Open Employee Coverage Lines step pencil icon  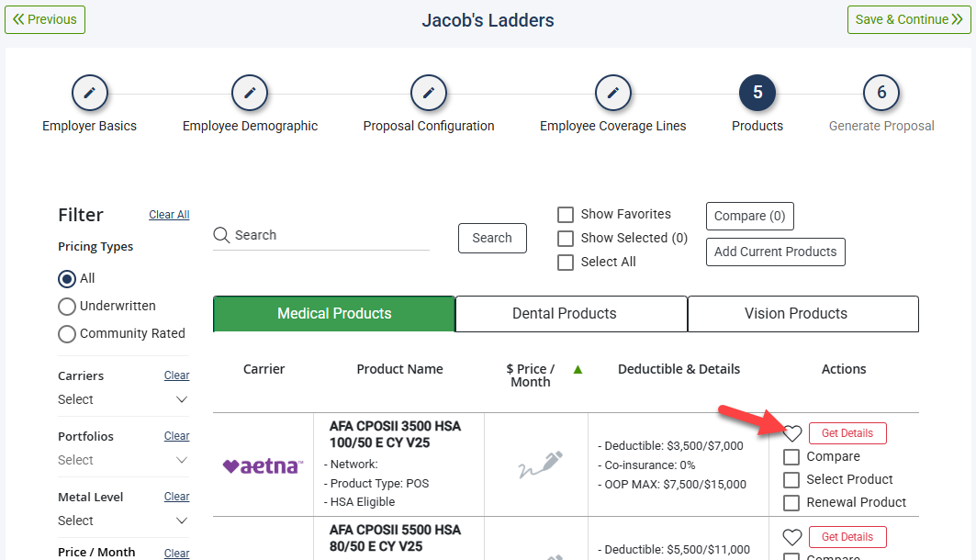tap(613, 93)
